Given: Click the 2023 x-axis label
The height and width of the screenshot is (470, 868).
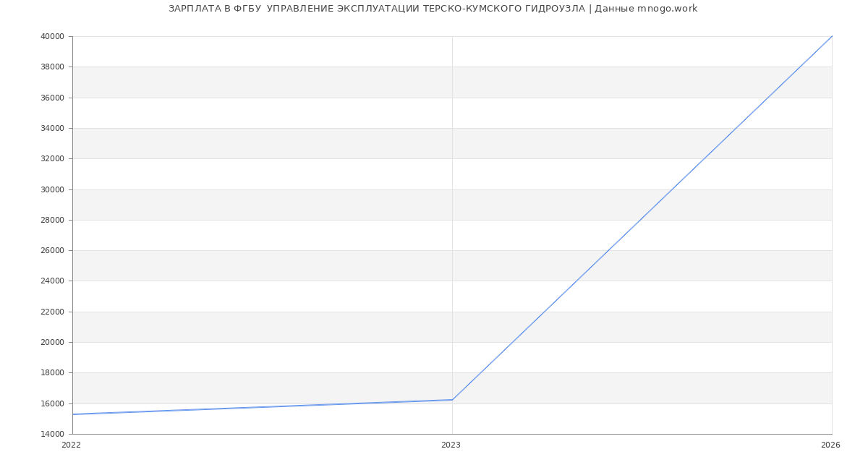Looking at the screenshot, I should point(451,445).
